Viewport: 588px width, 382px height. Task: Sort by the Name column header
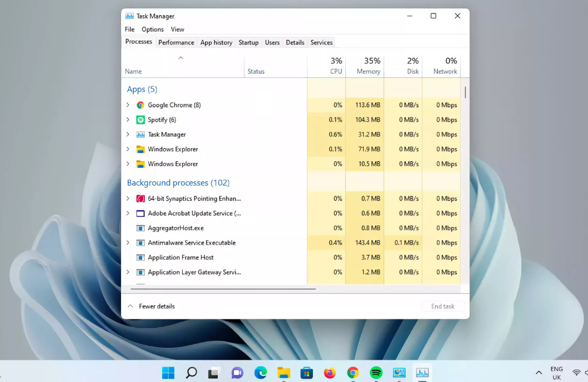point(183,66)
